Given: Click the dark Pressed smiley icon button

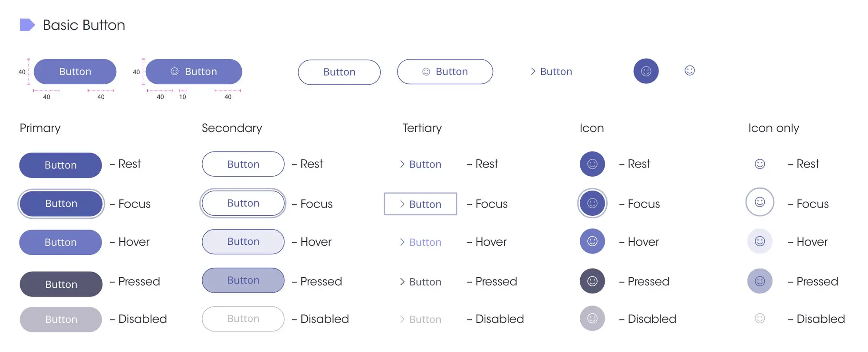Looking at the screenshot, I should (x=592, y=281).
